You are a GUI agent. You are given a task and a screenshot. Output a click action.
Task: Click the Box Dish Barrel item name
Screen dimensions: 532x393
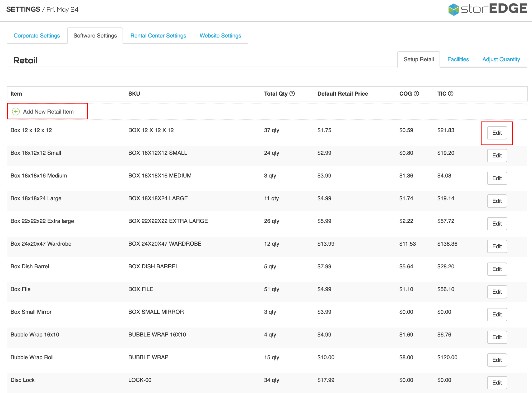tap(30, 266)
